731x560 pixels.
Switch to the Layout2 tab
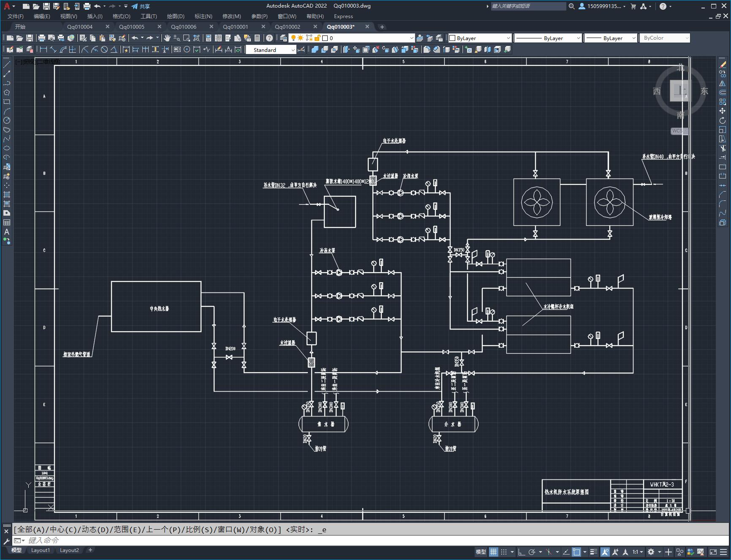click(69, 550)
